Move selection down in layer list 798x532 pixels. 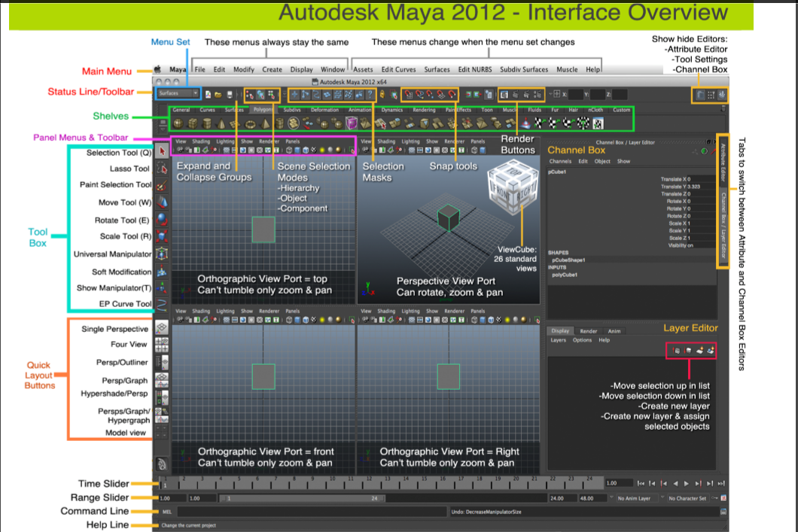click(687, 351)
